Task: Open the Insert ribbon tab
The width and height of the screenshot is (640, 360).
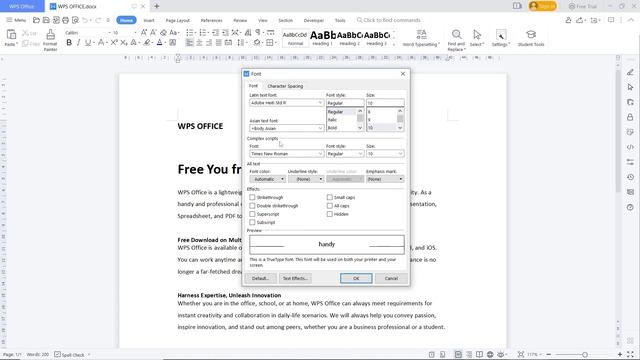Action: 149,20
